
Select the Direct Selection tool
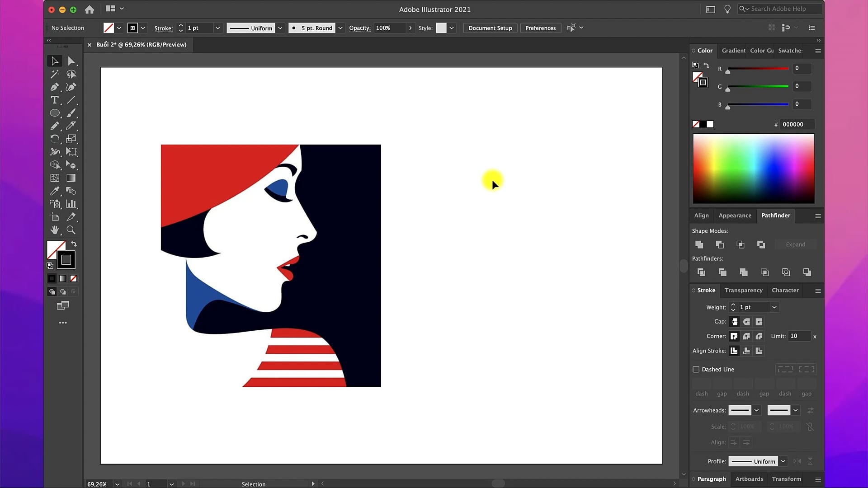(71, 61)
